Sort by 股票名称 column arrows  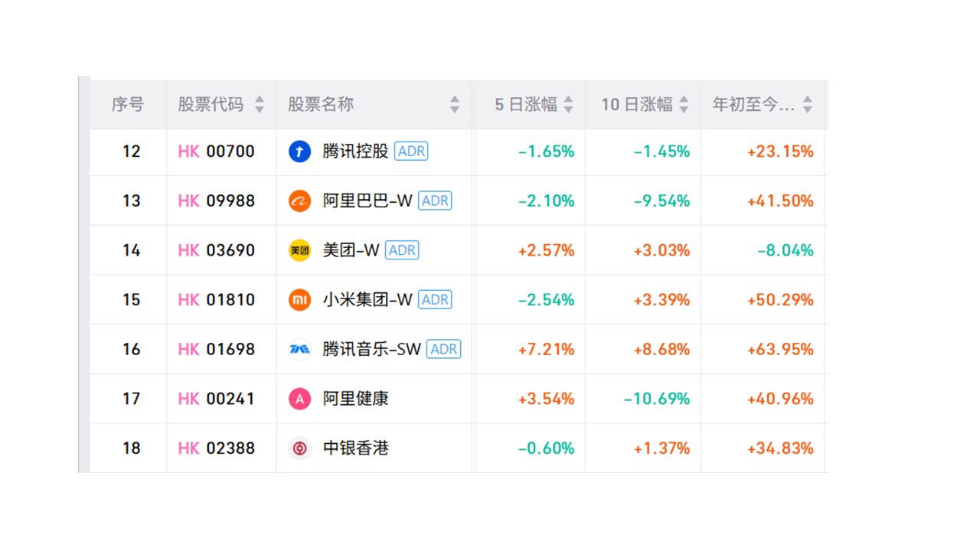[x=455, y=105]
